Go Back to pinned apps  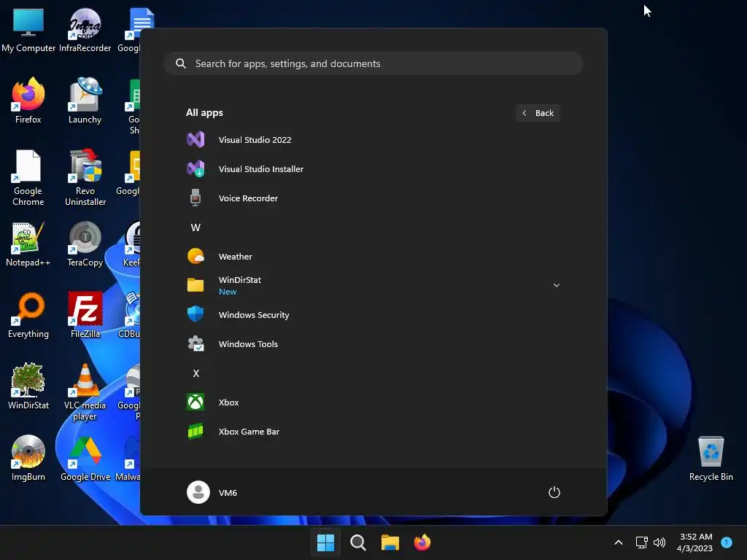tap(538, 113)
